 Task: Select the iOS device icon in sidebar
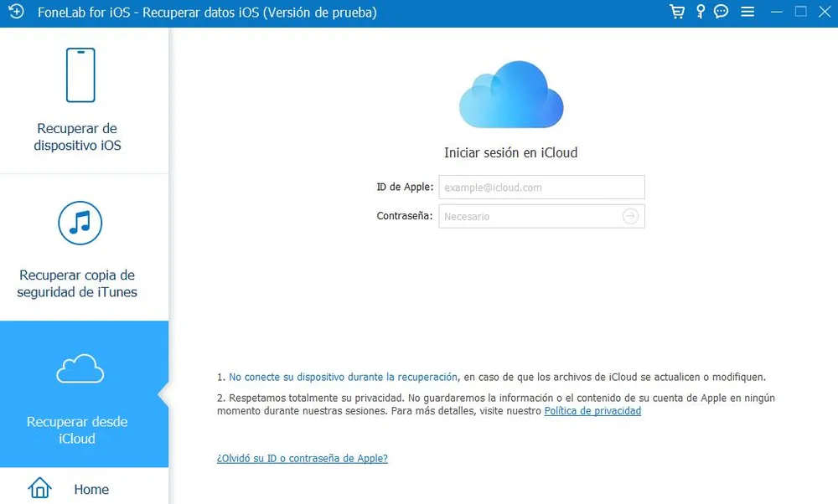click(80, 75)
